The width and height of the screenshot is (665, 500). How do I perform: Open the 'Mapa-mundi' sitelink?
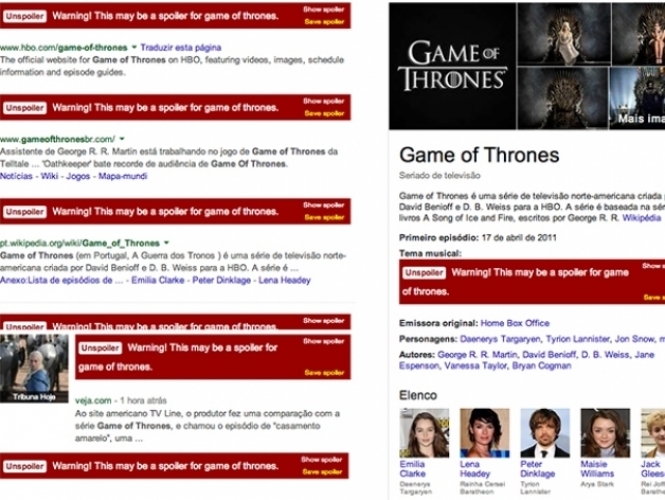[x=122, y=176]
